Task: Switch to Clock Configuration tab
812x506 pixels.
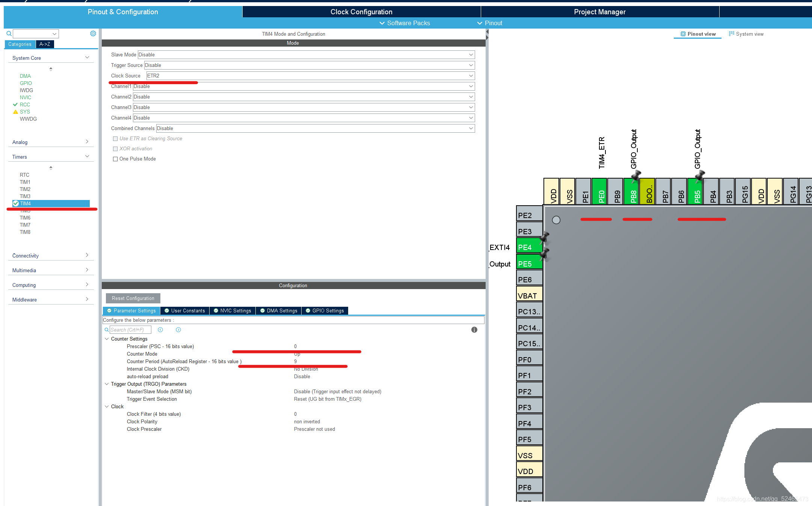Action: [361, 12]
